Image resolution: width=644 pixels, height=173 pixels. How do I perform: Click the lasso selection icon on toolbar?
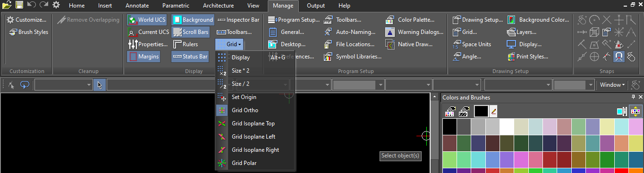point(25,85)
